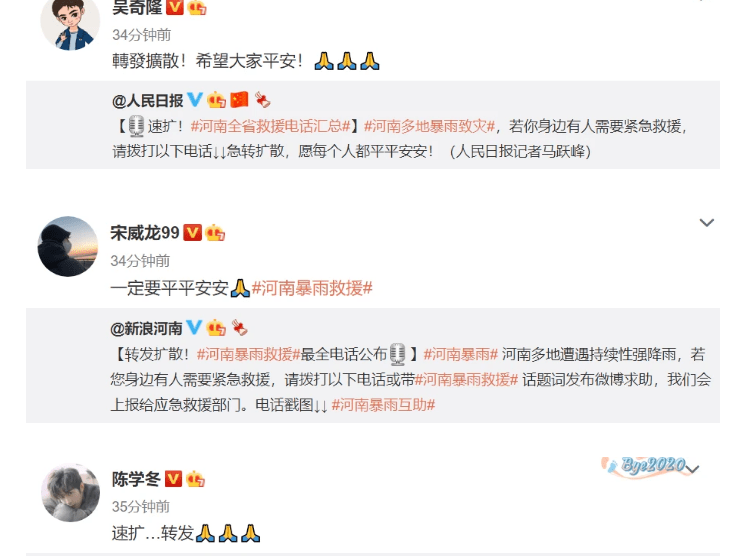Open 宋威龙99's profile picture

click(x=68, y=246)
